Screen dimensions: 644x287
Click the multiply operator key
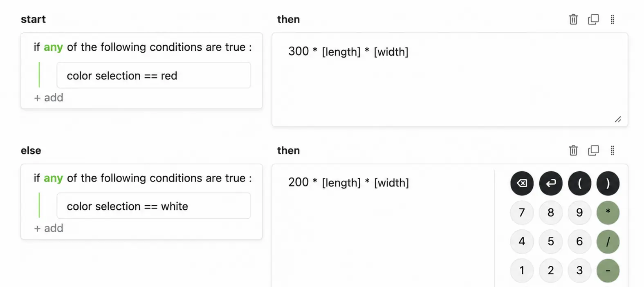click(608, 213)
